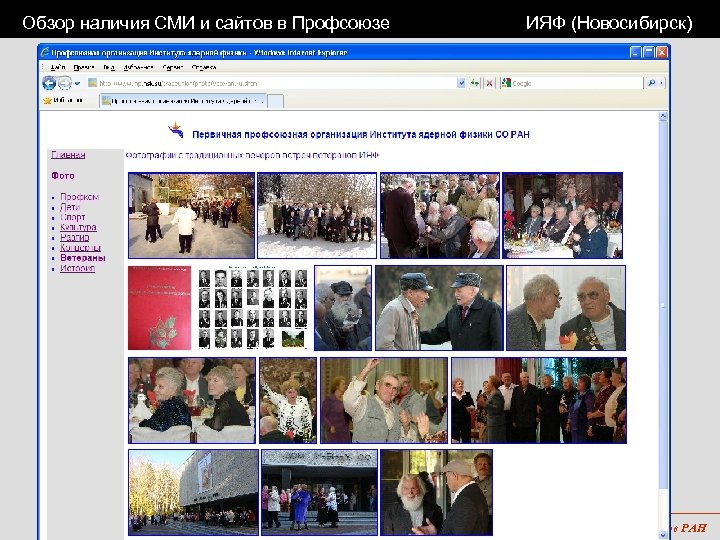The image size is (720, 540).
Task: Open the Справка menu
Action: pos(204,68)
